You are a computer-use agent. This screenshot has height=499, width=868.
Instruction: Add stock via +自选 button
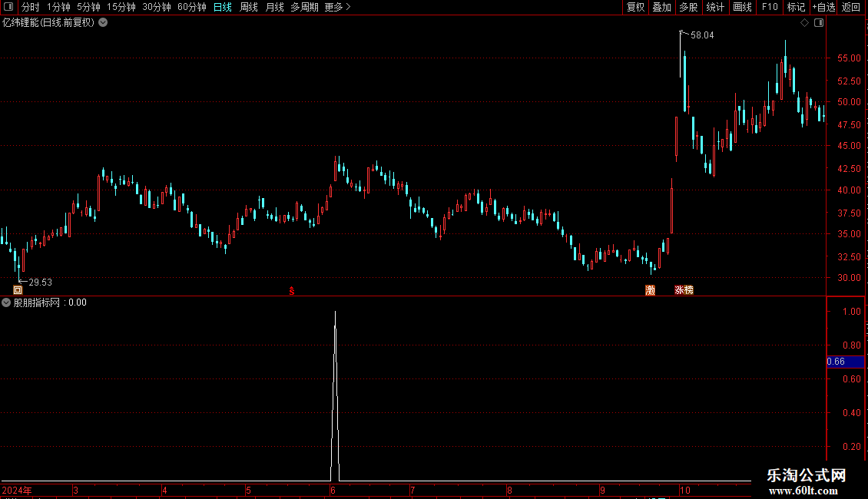click(823, 7)
